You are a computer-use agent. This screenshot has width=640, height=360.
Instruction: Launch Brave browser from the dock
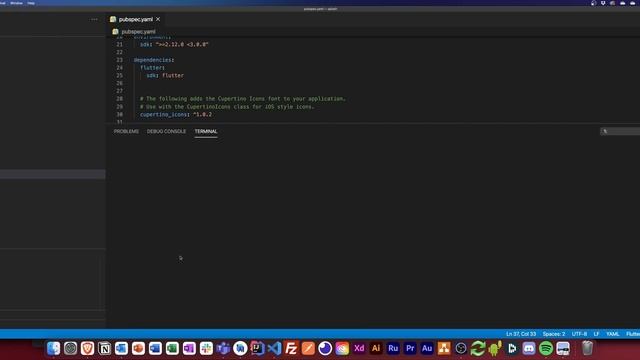click(87, 348)
